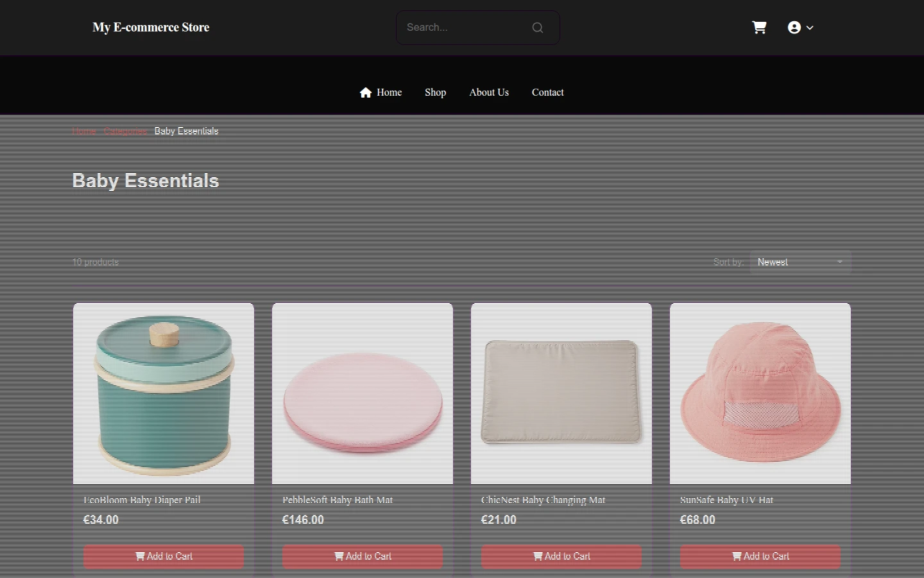The height and width of the screenshot is (578, 924).
Task: Add SunSafe Baby UV Hat to cart
Action: click(x=760, y=556)
